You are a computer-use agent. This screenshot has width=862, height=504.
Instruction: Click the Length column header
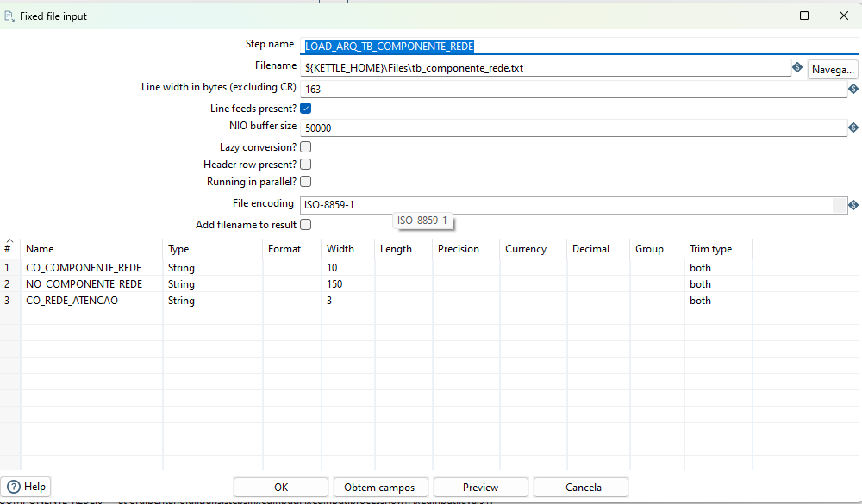tap(403, 249)
